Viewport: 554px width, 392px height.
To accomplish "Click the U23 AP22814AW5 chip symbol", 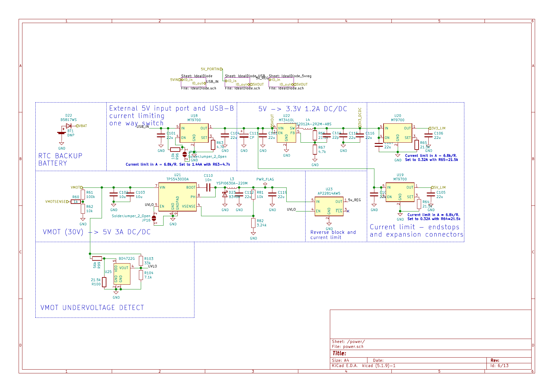I will [329, 206].
